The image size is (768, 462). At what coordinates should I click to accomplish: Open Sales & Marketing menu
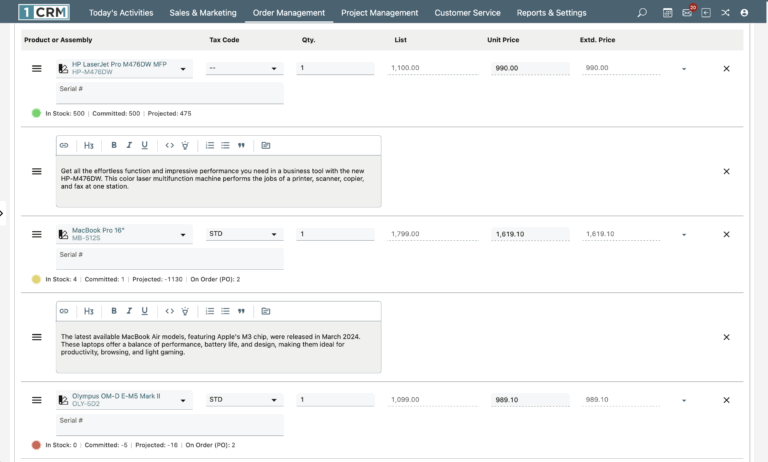coord(203,13)
